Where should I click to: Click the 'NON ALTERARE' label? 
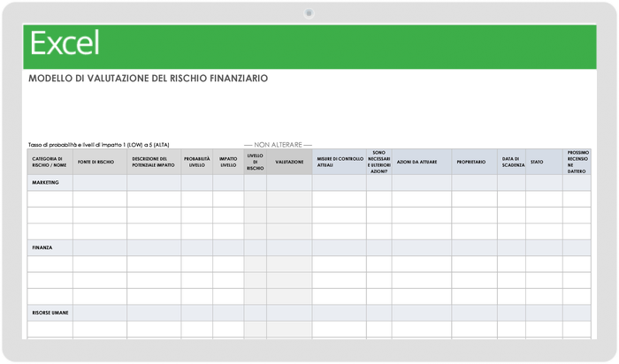pos(278,145)
